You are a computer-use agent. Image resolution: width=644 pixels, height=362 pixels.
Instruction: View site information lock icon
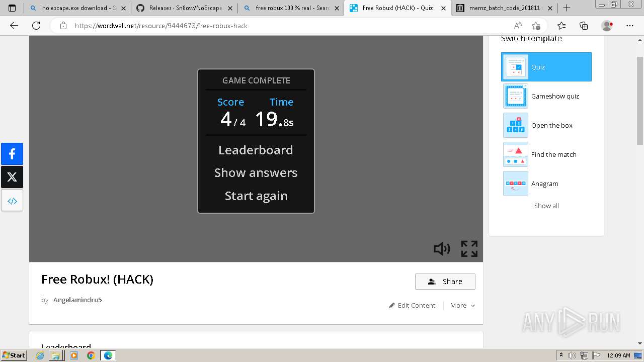(x=63, y=26)
